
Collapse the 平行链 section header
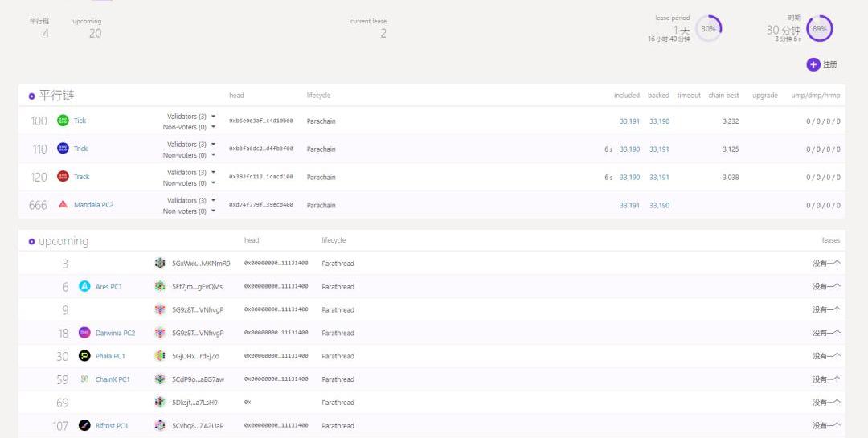click(32, 96)
